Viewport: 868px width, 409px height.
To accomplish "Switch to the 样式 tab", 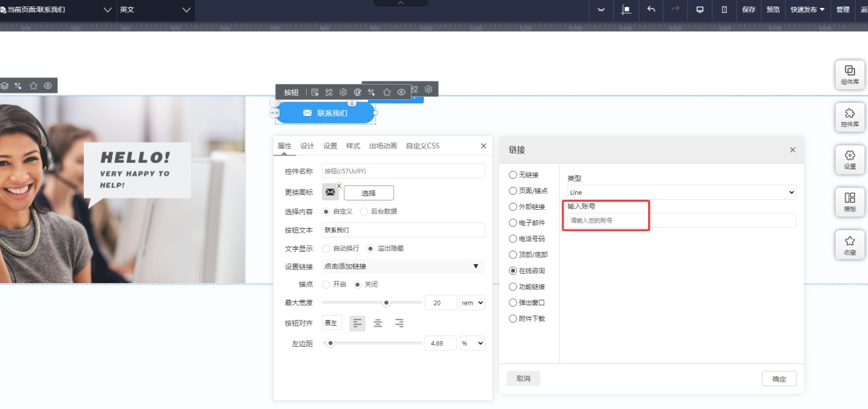I will [x=353, y=146].
